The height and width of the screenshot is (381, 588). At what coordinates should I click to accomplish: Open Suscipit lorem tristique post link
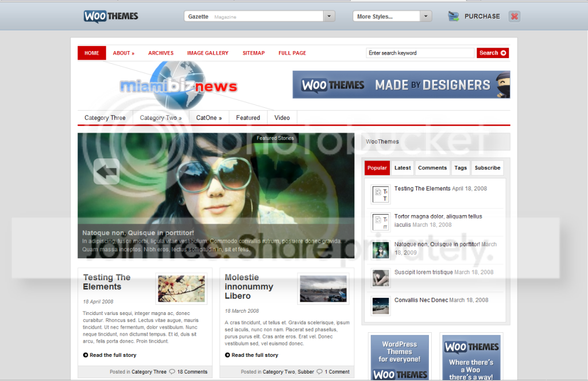pos(423,272)
